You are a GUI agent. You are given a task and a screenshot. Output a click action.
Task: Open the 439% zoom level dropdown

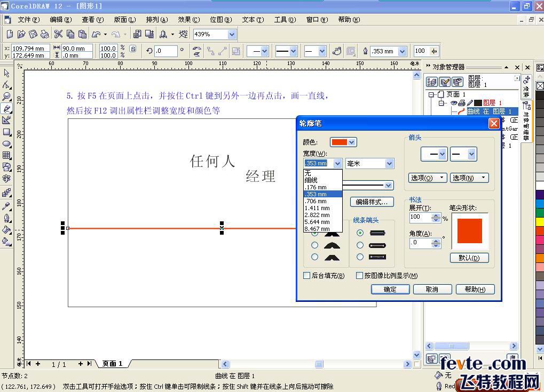[232, 34]
